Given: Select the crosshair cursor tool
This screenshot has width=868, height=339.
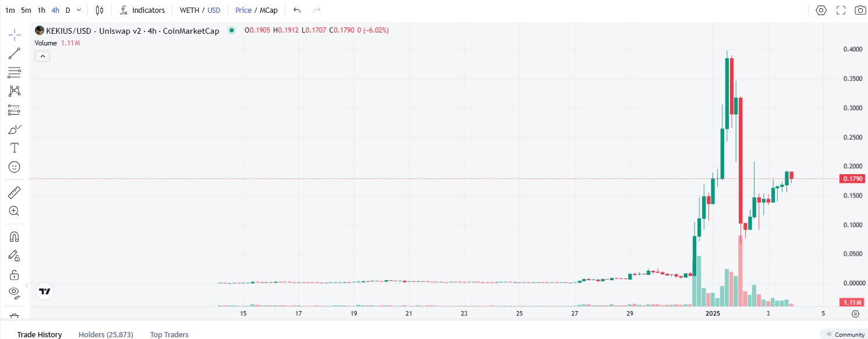Looking at the screenshot, I should click(15, 34).
